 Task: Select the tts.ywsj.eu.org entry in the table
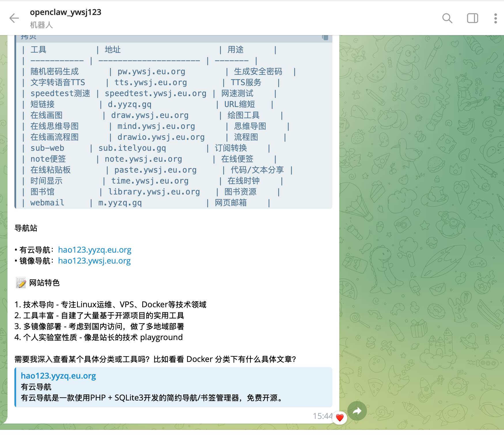[150, 82]
